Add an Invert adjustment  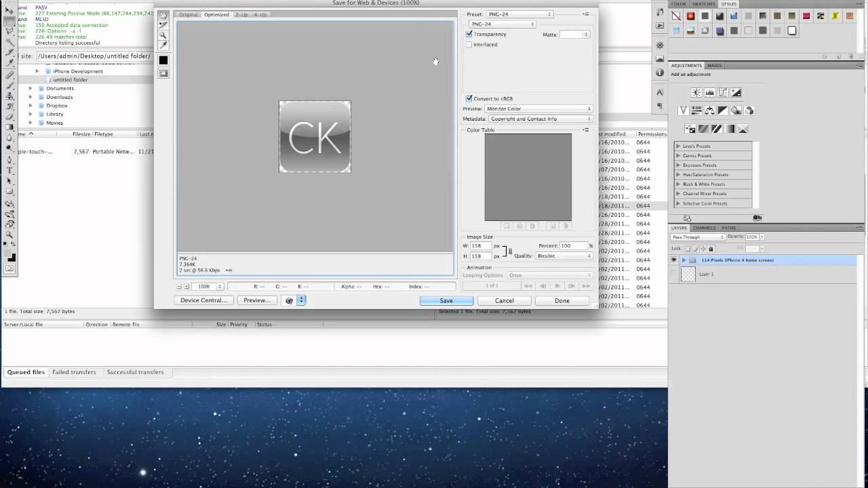pyautogui.click(x=690, y=129)
